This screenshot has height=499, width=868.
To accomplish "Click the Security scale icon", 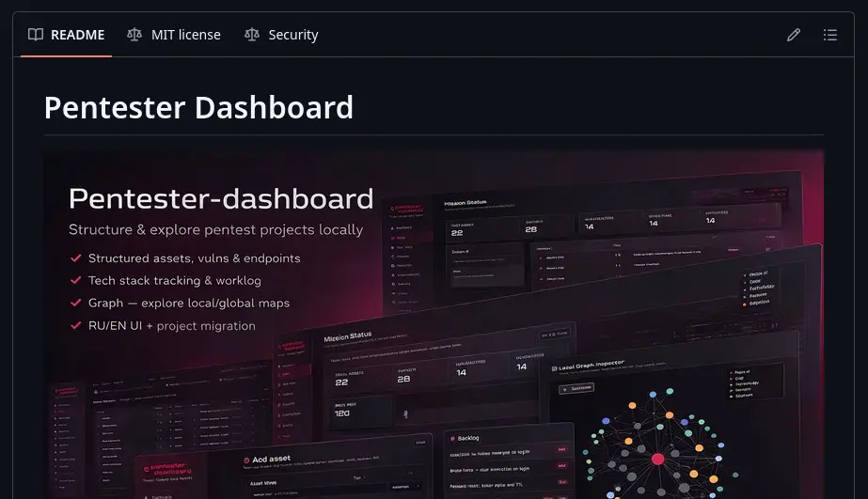I will coord(252,35).
